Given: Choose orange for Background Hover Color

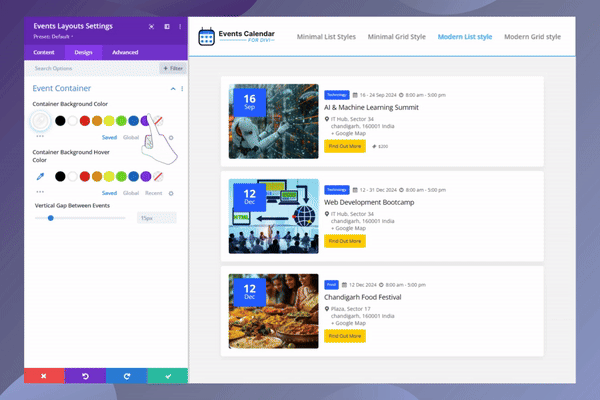Looking at the screenshot, I should [x=97, y=176].
